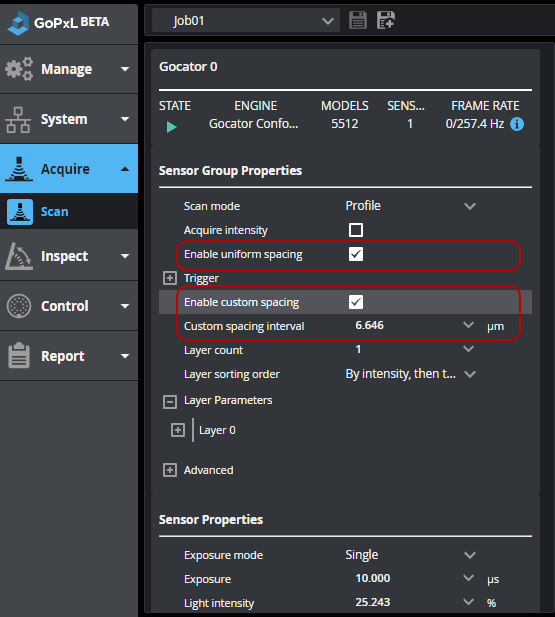Click the frame rate info icon
555x617 pixels.
(517, 124)
